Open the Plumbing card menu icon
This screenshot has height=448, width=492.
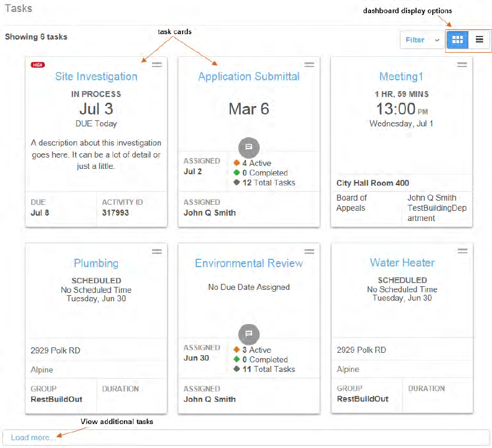click(x=157, y=252)
